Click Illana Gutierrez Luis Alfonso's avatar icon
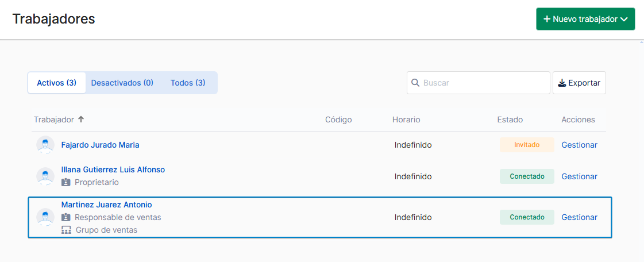Viewport: 644px width, 262px height. tap(45, 176)
